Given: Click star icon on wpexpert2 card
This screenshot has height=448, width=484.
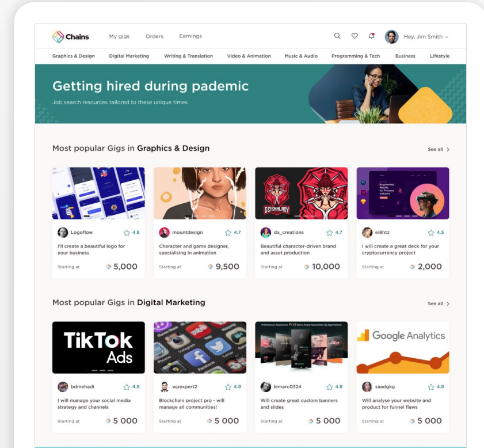Looking at the screenshot, I should (228, 387).
